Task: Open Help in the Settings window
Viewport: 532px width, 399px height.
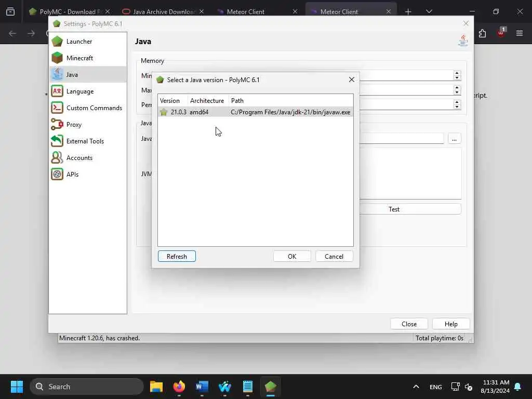Action: [x=451, y=324]
